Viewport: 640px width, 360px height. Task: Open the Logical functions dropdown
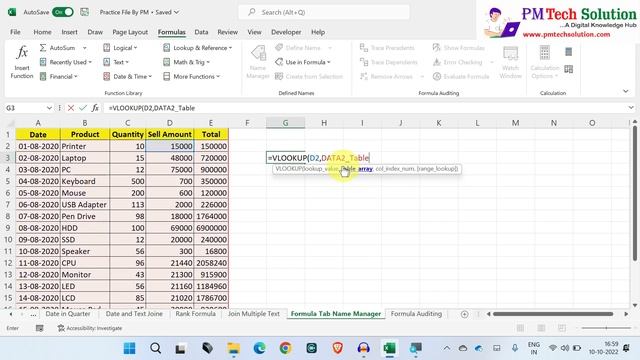pos(120,48)
